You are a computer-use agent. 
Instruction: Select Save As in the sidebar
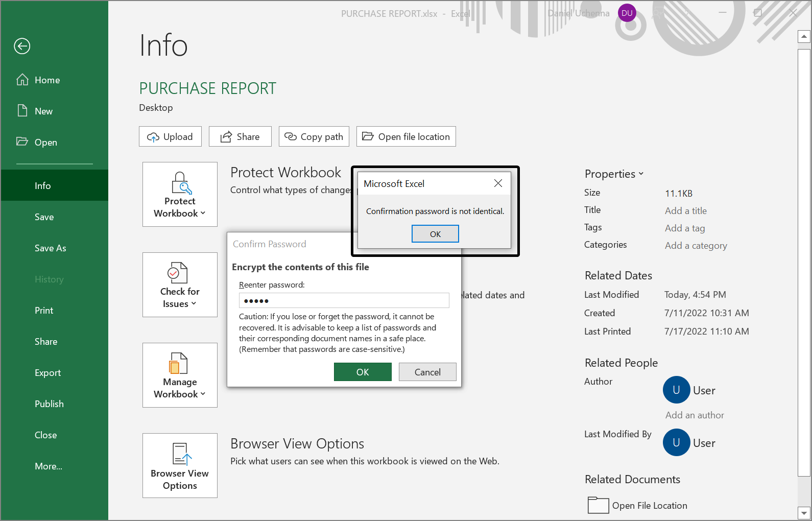(x=50, y=248)
